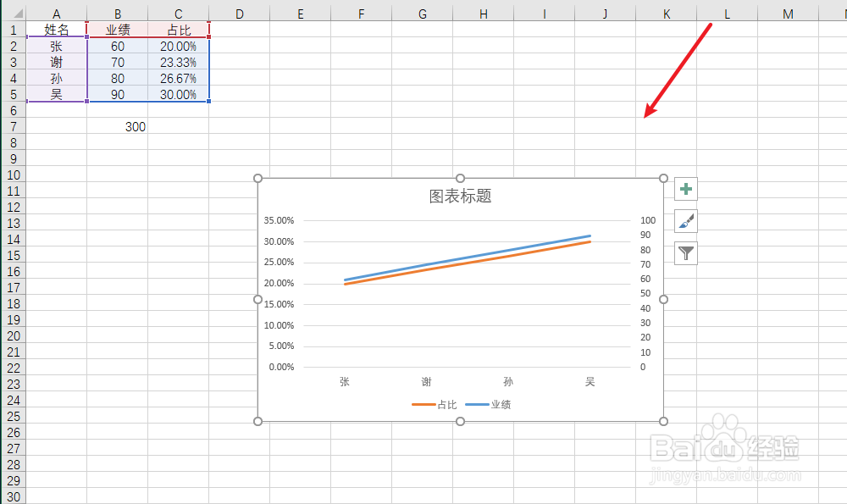Screen dimensions: 847x504
Task: Click the chart's top-right resize handle
Action: [663, 178]
